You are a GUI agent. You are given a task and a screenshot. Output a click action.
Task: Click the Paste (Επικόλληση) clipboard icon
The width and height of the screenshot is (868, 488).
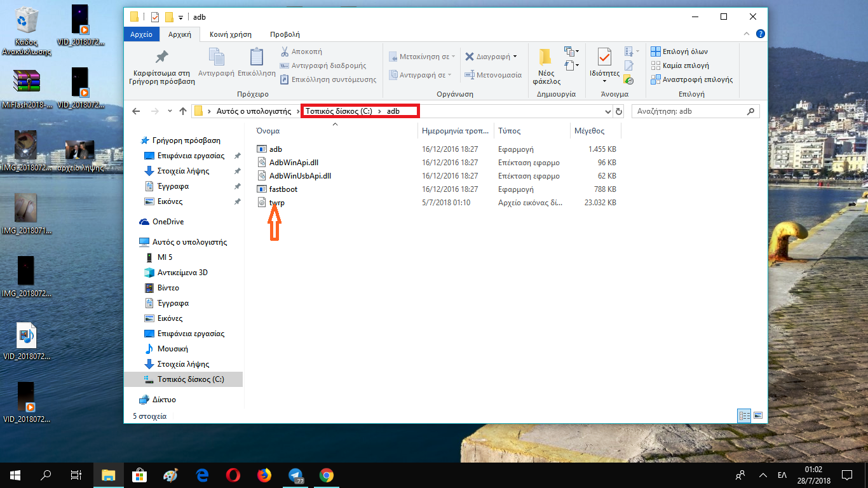point(257,58)
